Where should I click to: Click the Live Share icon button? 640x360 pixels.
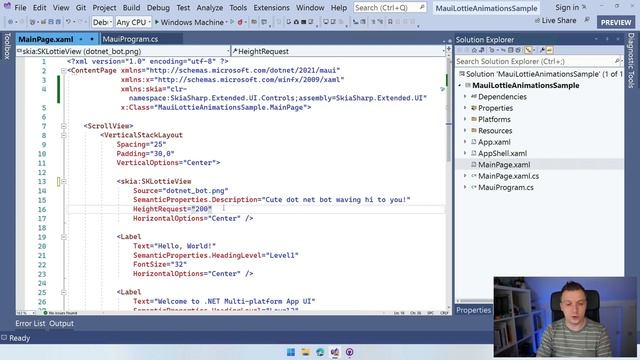coord(537,20)
